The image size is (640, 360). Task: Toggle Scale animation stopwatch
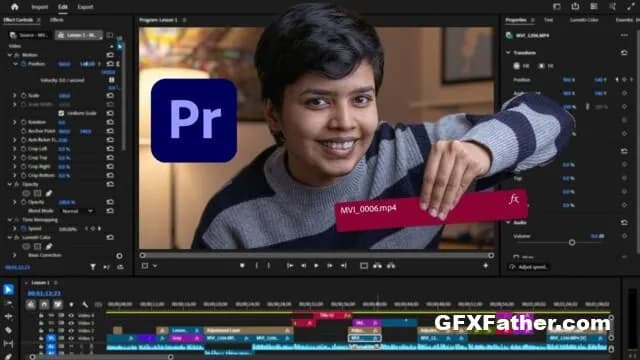pyautogui.click(x=23, y=96)
